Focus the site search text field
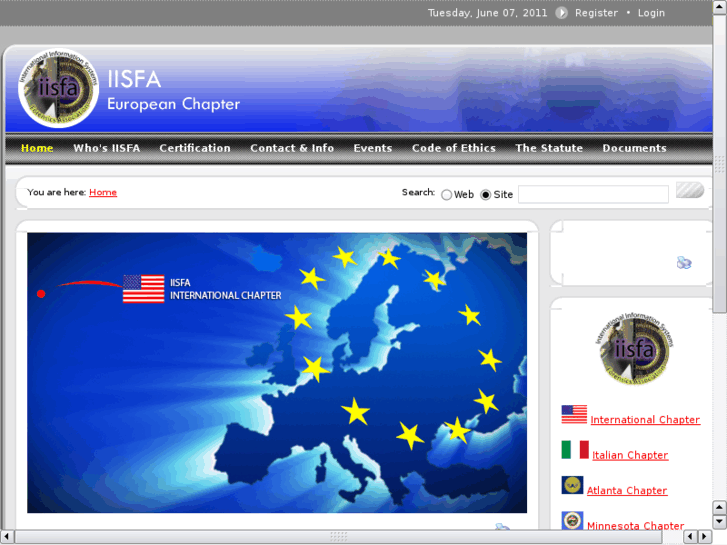This screenshot has height=545, width=727. coord(593,194)
